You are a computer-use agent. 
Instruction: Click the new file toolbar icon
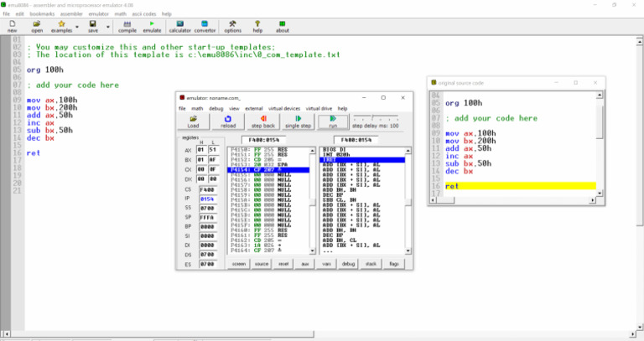(13, 27)
